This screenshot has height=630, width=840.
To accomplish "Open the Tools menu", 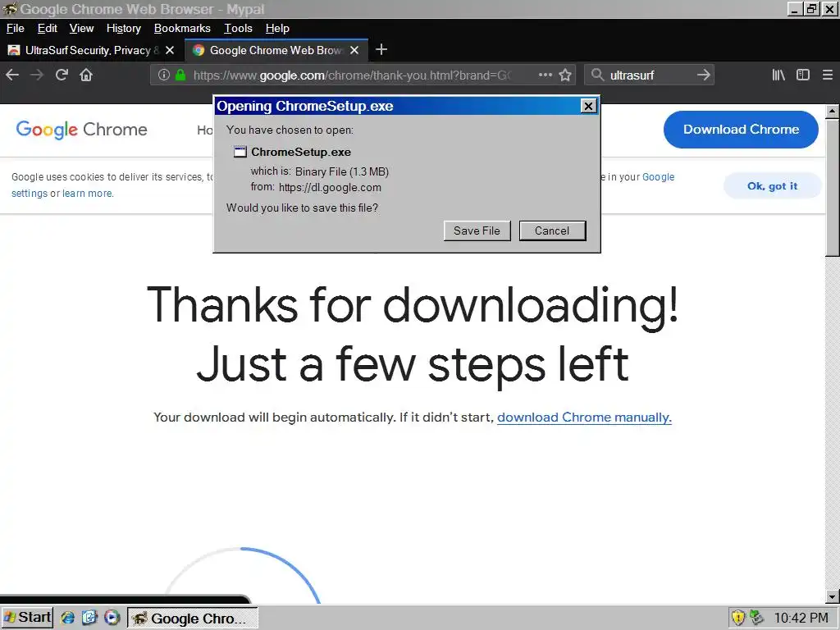I will pyautogui.click(x=238, y=29).
